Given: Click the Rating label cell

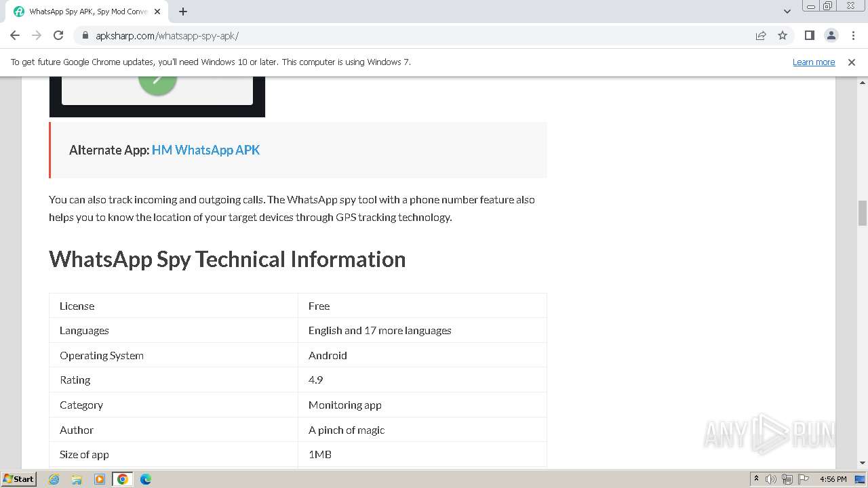Looking at the screenshot, I should [174, 380].
